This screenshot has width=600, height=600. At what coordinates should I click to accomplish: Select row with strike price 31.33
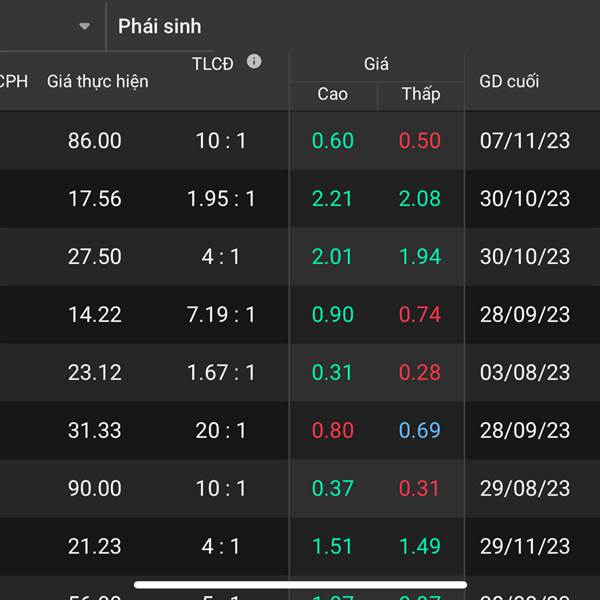click(95, 431)
